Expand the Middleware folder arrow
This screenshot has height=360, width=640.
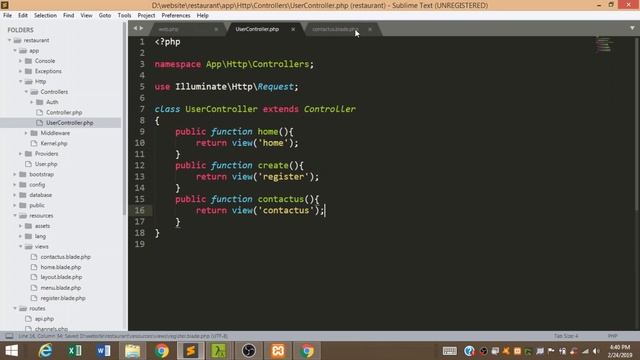tap(26, 133)
